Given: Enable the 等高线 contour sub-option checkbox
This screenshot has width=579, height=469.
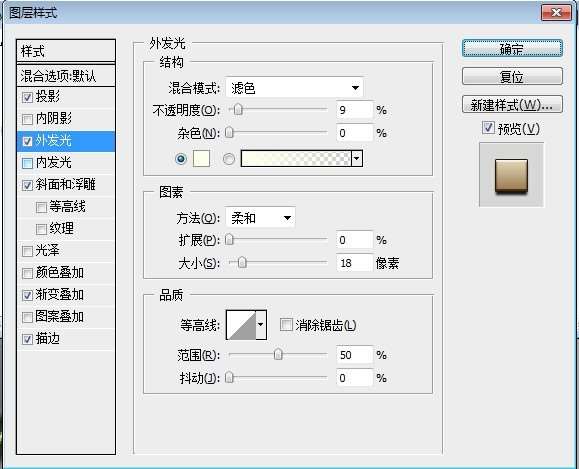Looking at the screenshot, I should pos(41,207).
